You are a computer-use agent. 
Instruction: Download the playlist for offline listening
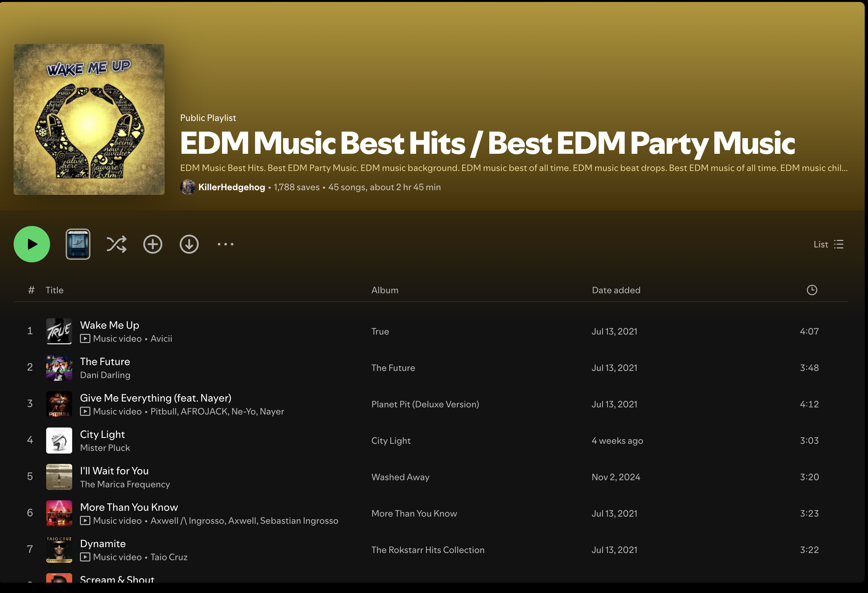pos(189,244)
